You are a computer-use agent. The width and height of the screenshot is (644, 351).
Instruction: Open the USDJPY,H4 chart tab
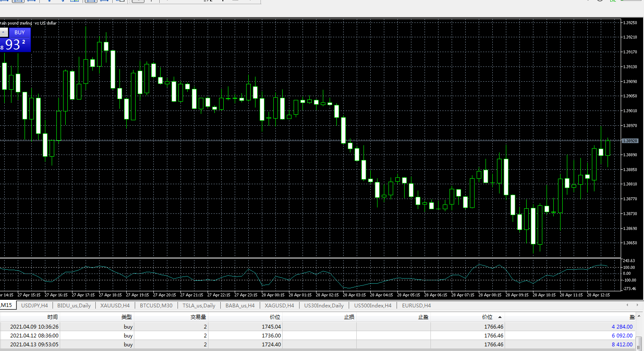34,306
